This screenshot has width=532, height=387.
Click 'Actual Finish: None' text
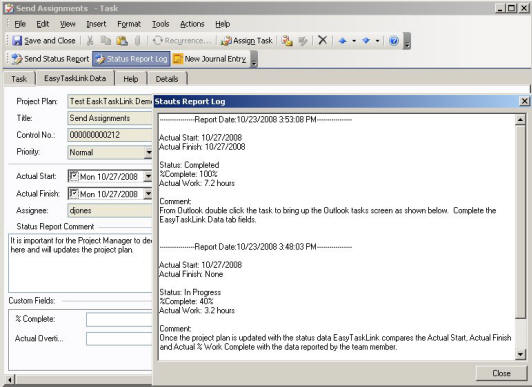pos(191,274)
